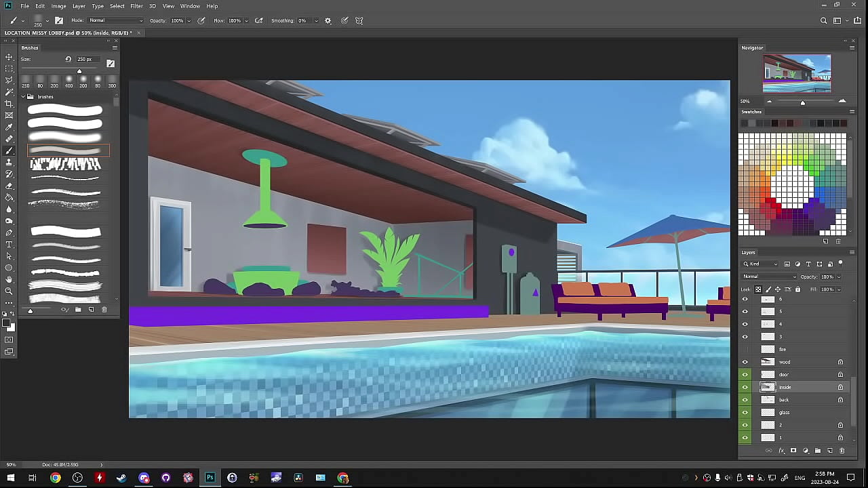Select the Ellipse shape tool
The width and height of the screenshot is (868, 488).
tap(9, 268)
